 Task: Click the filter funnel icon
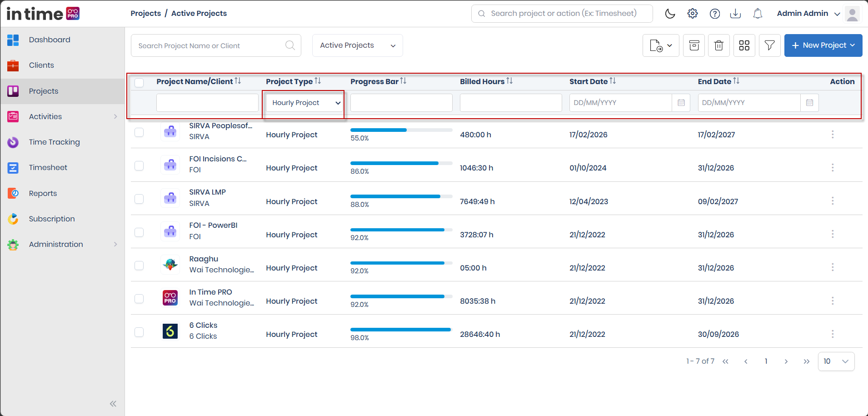click(770, 45)
